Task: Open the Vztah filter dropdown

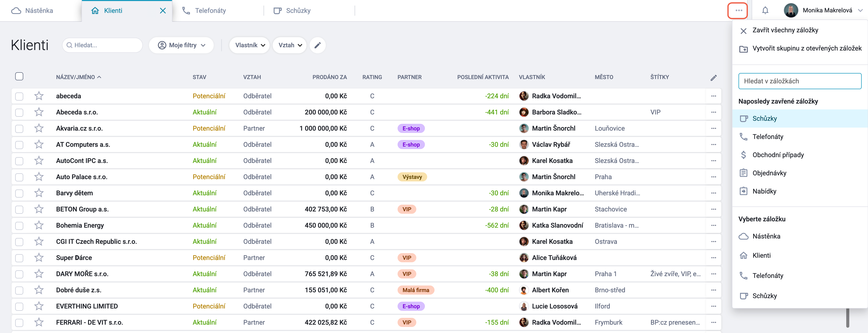Action: 289,45
